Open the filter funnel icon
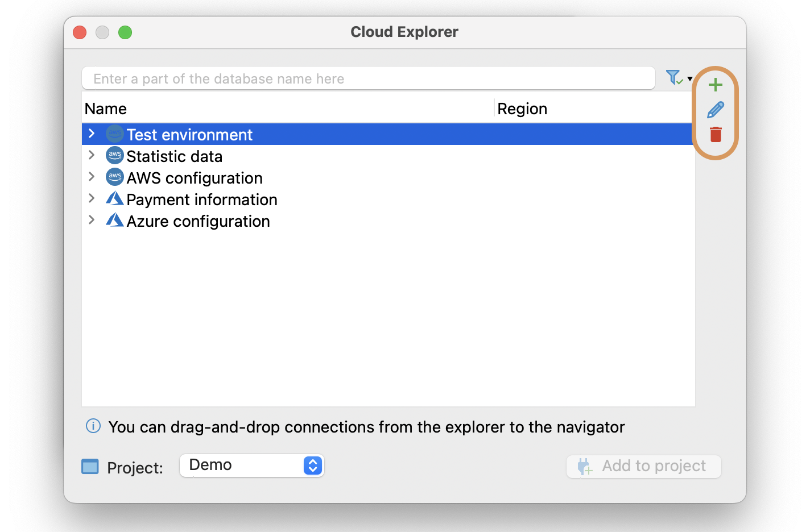Viewport: 810px width, 532px height. [673, 78]
